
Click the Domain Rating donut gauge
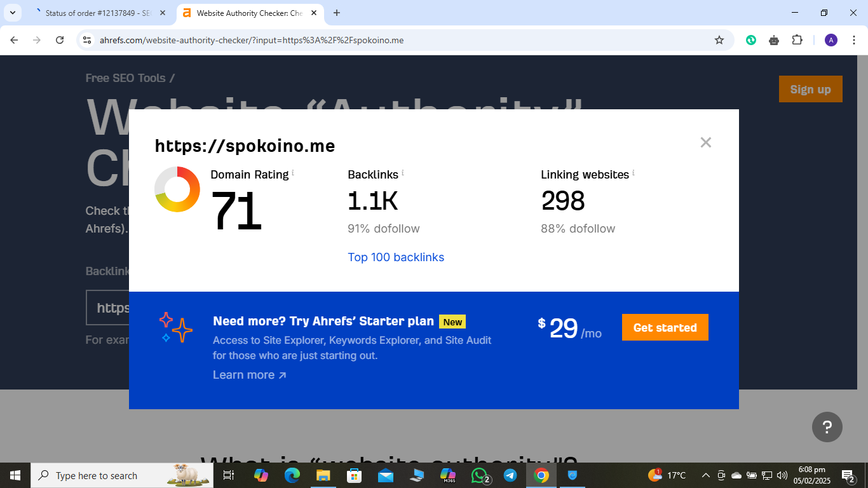pos(177,189)
